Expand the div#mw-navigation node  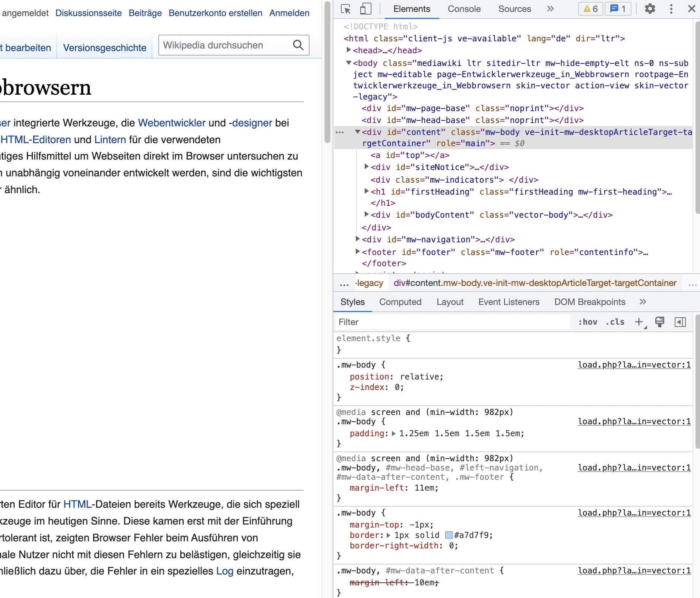click(x=357, y=239)
